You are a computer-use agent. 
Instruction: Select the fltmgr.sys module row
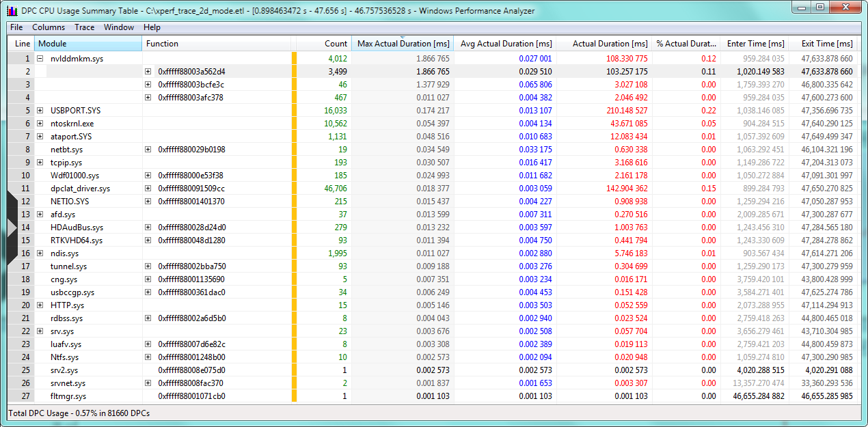(x=433, y=396)
